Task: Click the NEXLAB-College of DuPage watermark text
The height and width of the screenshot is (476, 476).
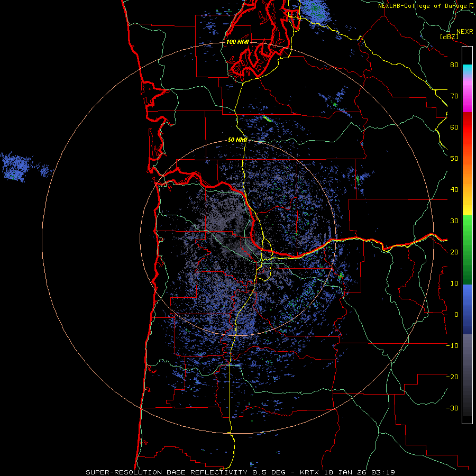Action: click(x=425, y=6)
